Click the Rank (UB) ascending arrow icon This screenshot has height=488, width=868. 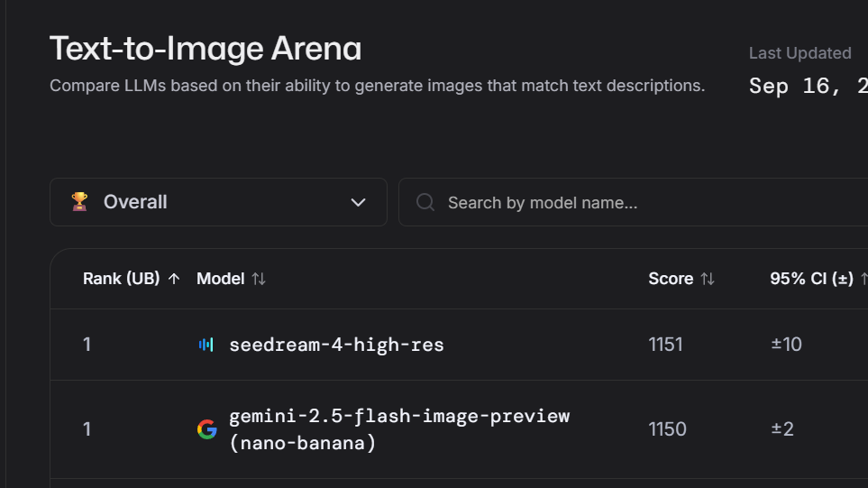(174, 279)
